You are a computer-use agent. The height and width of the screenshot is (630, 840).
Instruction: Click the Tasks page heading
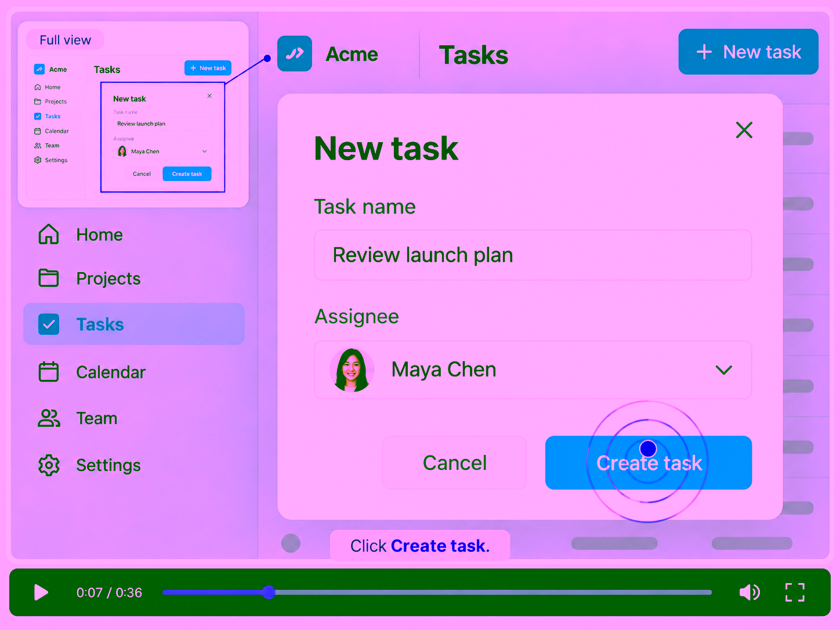474,55
